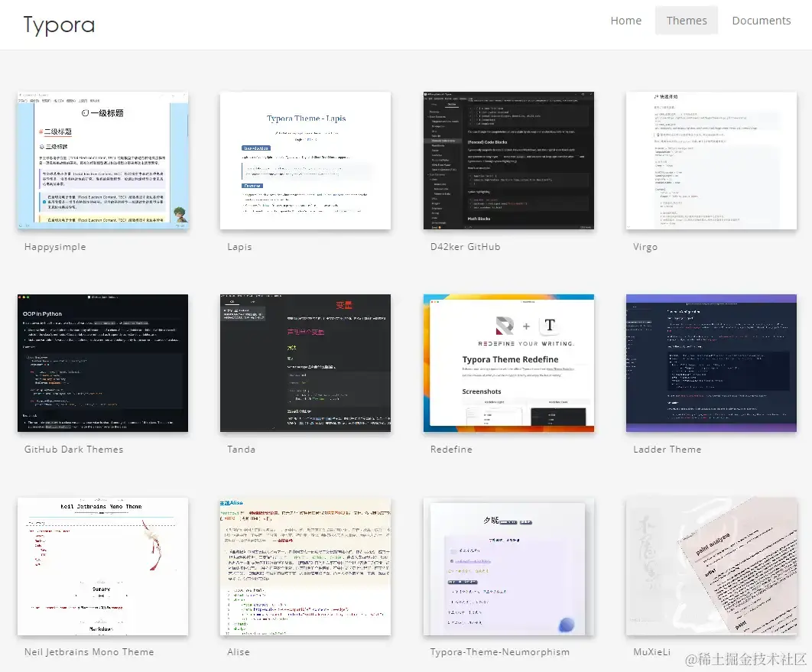Open the GitHub Dark Themes thumbnail
The width and height of the screenshot is (812, 672).
coord(102,363)
